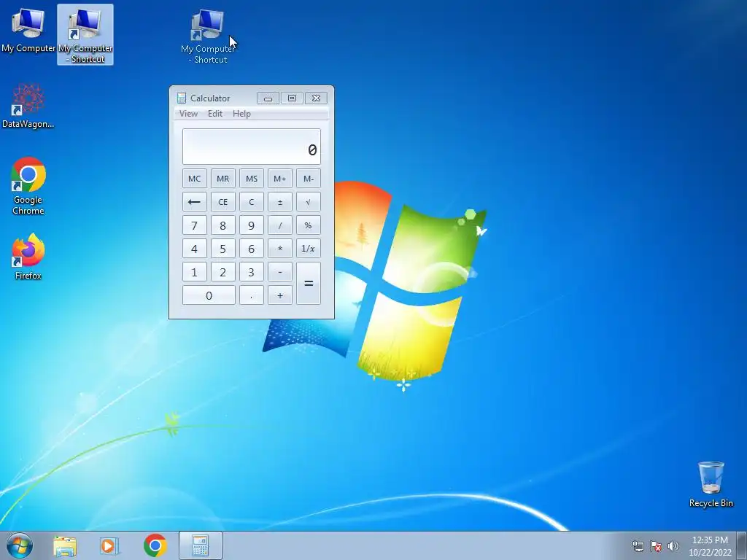The width and height of the screenshot is (747, 560).
Task: Click the minus button
Action: coord(280,272)
